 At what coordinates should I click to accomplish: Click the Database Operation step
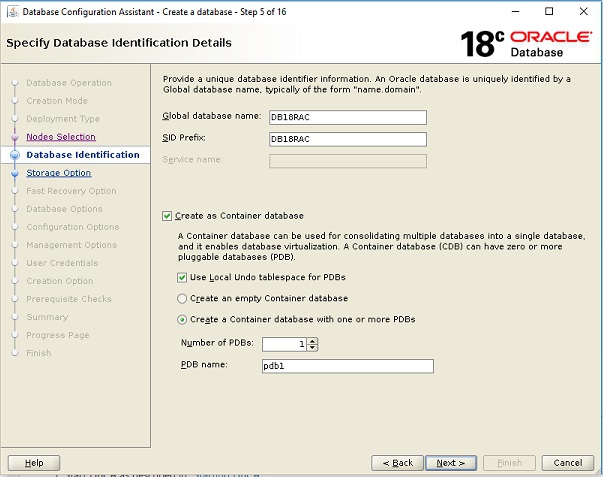click(69, 83)
